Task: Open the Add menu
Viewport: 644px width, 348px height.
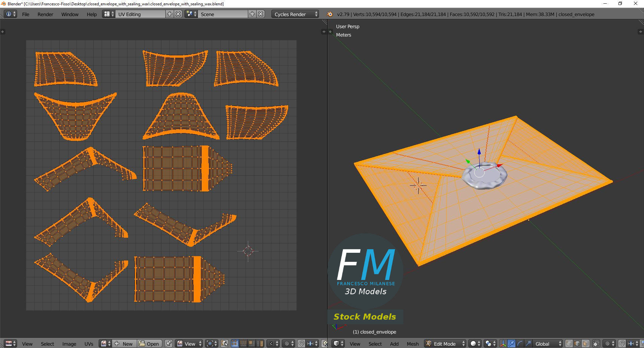Action: pos(394,344)
